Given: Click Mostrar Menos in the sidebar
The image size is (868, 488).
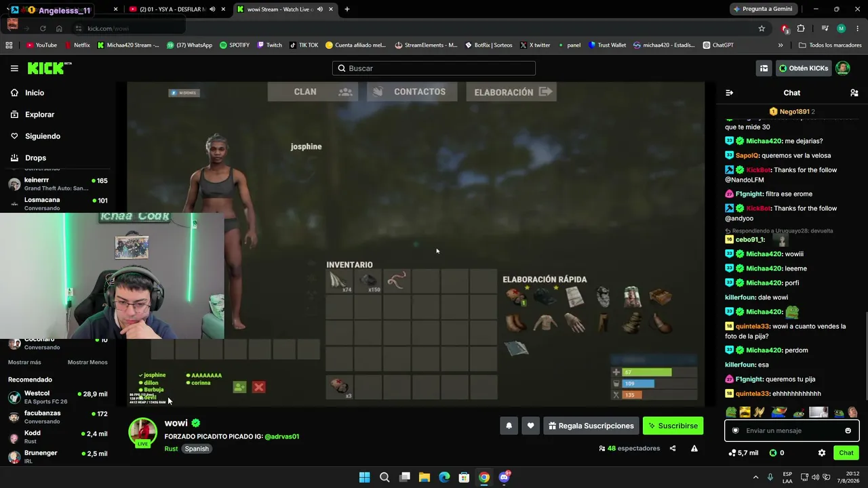Looking at the screenshot, I should 87,363.
